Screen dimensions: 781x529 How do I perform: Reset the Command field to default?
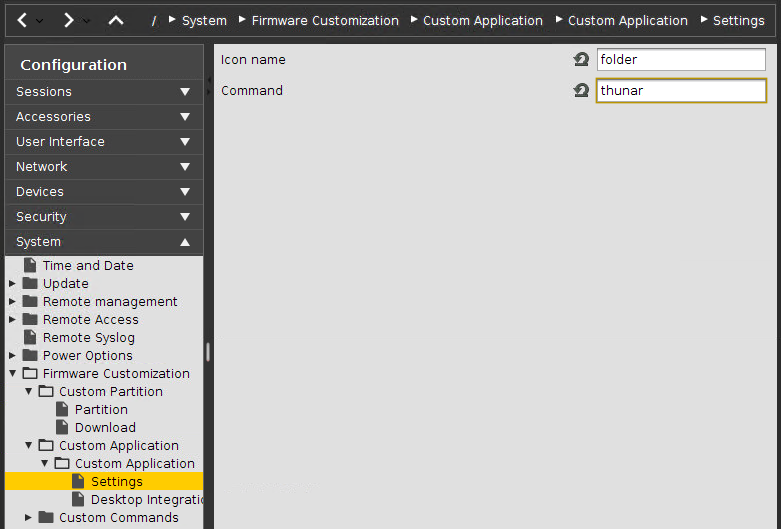pos(581,91)
